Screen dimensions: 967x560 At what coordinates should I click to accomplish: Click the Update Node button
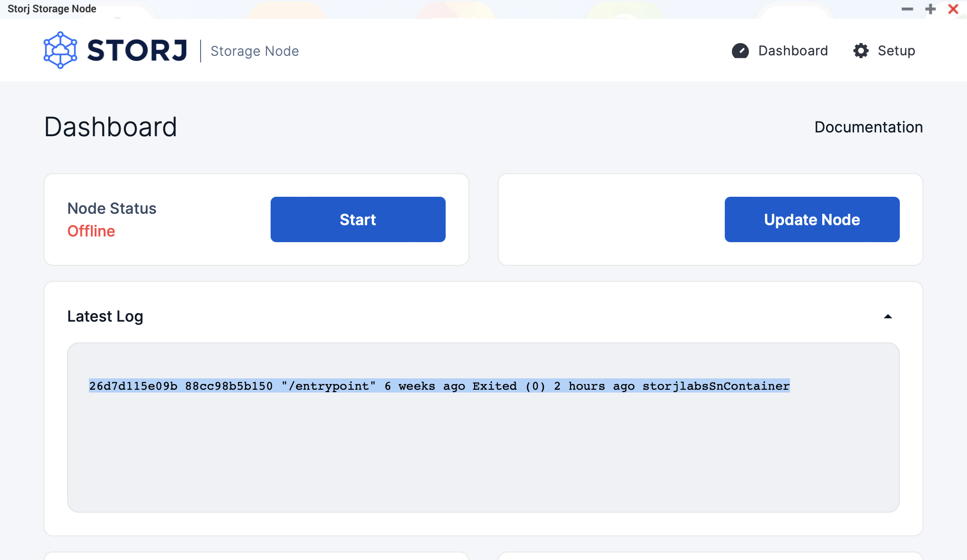(x=812, y=219)
